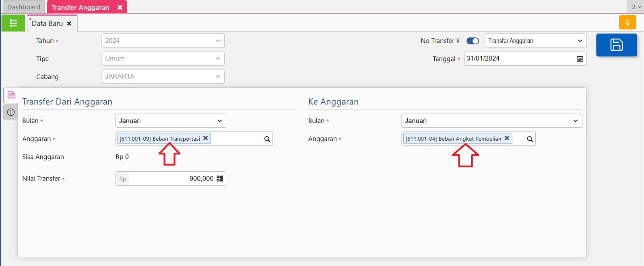Open the calendar picker for Tanggal
Image resolution: width=644 pixels, height=266 pixels.
tap(580, 59)
